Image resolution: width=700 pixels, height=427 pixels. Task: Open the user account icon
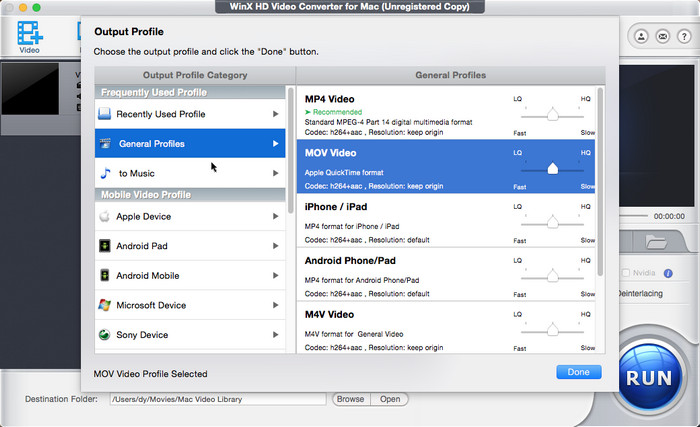(641, 37)
